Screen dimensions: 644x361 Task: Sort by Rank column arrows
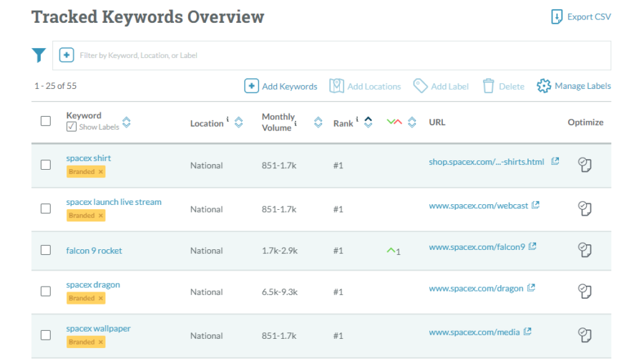click(x=368, y=122)
